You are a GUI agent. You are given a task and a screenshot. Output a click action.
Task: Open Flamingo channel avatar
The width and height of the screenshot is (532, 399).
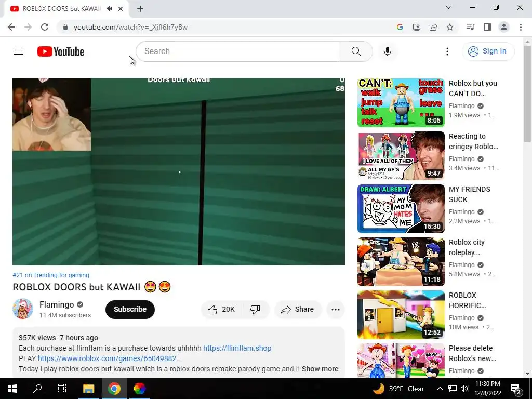click(23, 309)
